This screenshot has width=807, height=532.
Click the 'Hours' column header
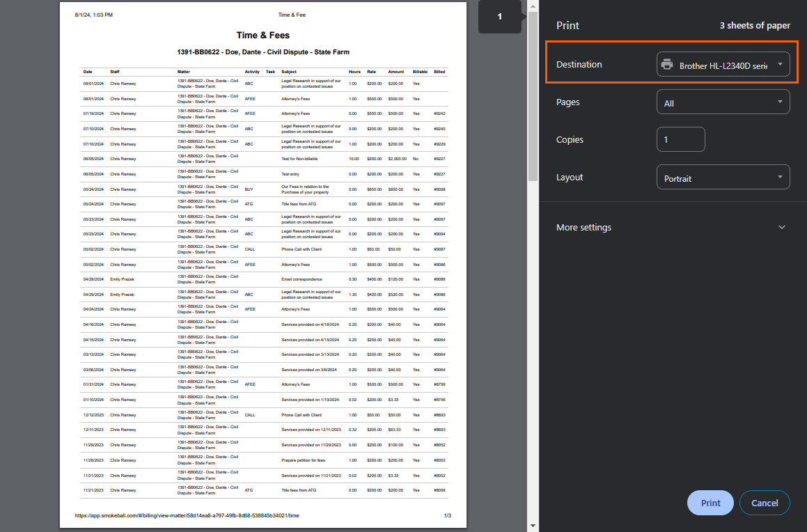[354, 72]
